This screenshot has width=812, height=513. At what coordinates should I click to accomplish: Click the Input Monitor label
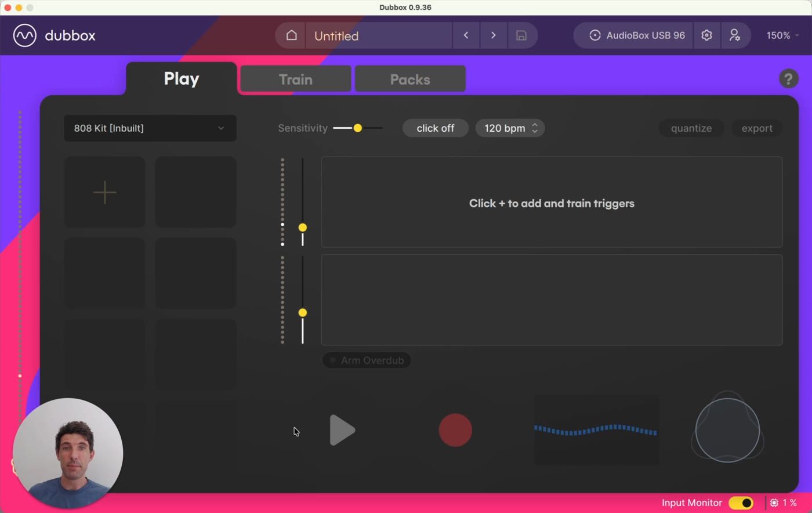(692, 503)
